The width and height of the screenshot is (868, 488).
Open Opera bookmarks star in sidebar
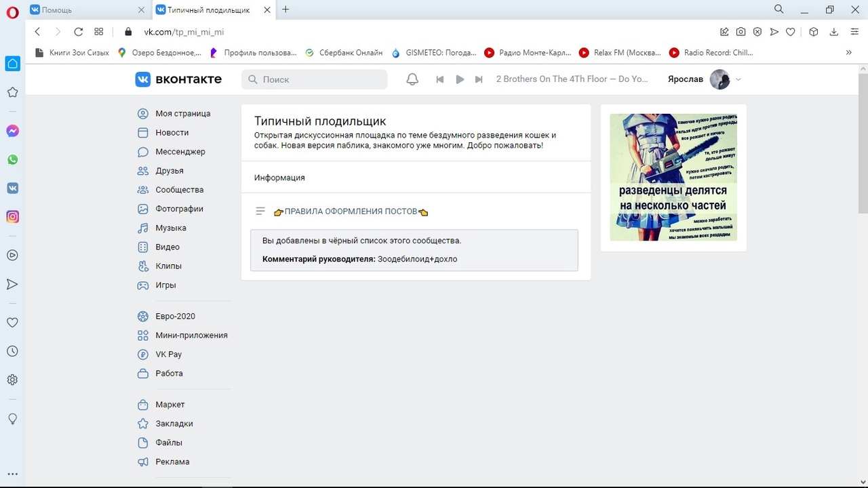[x=12, y=92]
